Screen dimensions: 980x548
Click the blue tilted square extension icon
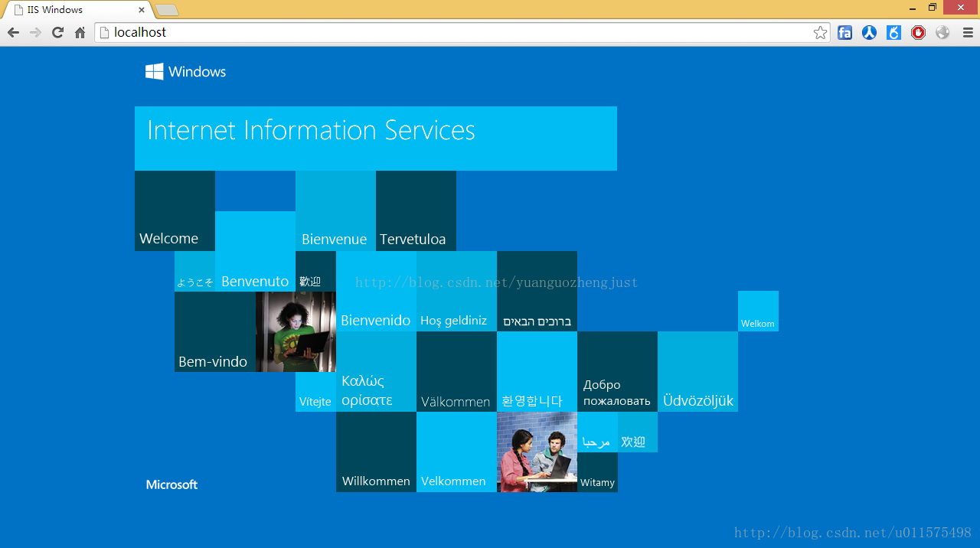[893, 32]
